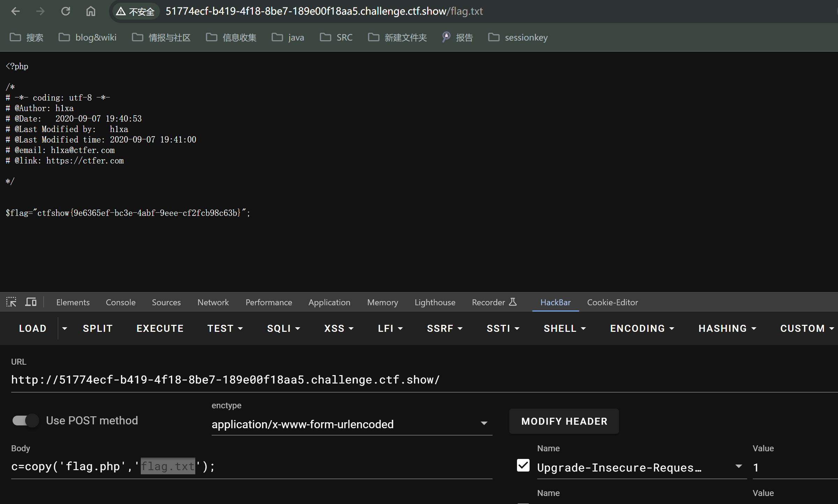
Task: Open the sessionkey bookmark folder
Action: 518,37
